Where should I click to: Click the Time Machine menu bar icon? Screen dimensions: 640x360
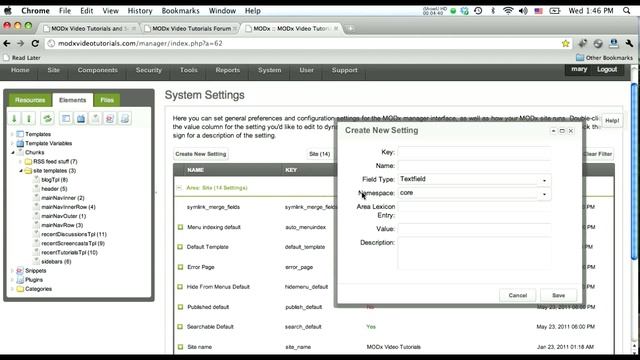click(x=478, y=11)
